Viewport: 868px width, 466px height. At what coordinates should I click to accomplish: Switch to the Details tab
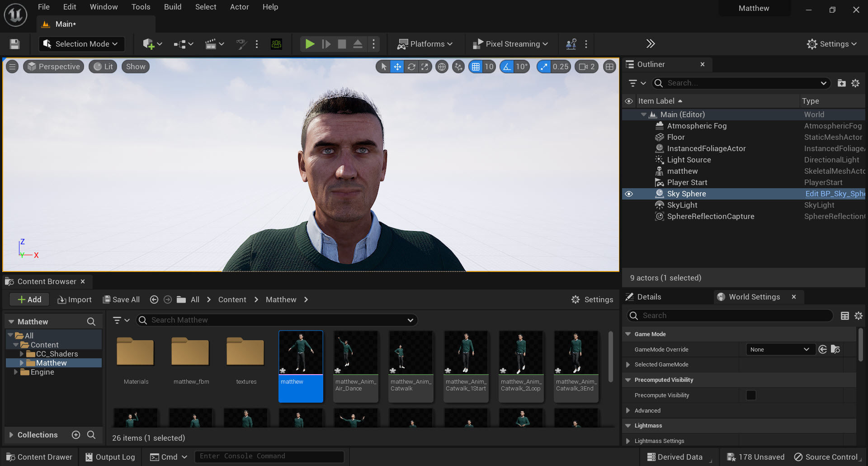click(649, 297)
